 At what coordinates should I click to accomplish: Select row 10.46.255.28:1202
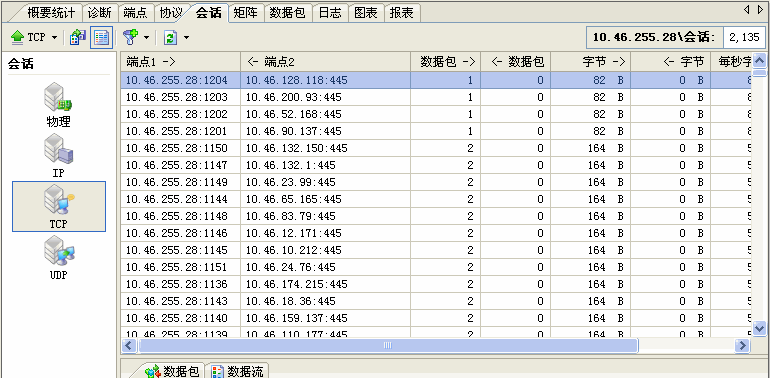click(436, 114)
